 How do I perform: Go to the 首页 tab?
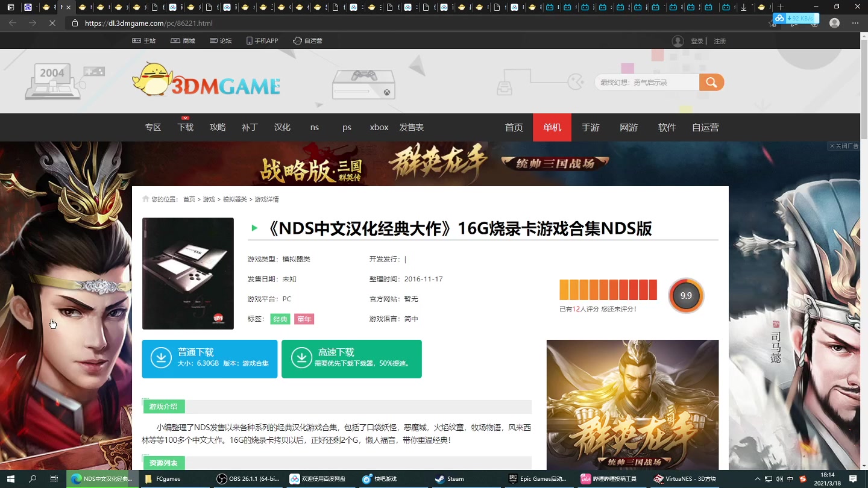point(514,127)
